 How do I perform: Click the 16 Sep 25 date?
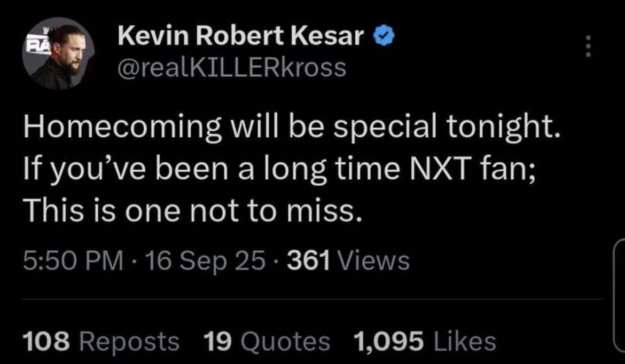(205, 262)
